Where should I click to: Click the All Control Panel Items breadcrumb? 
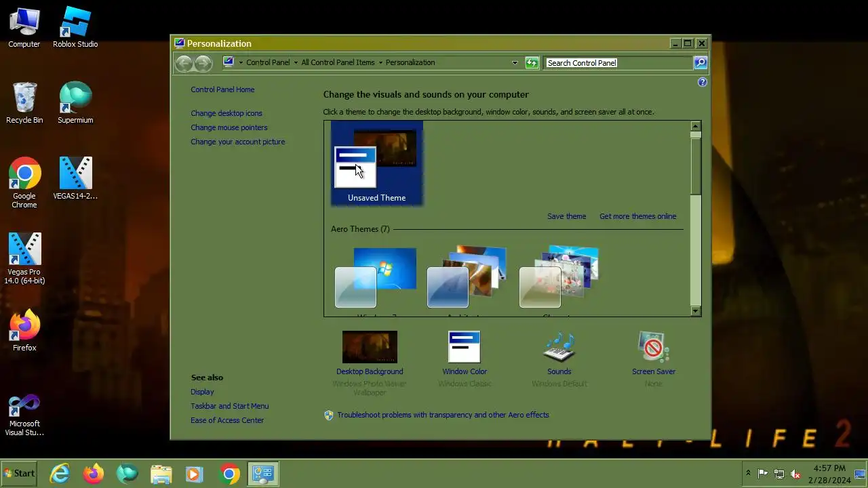(x=338, y=62)
